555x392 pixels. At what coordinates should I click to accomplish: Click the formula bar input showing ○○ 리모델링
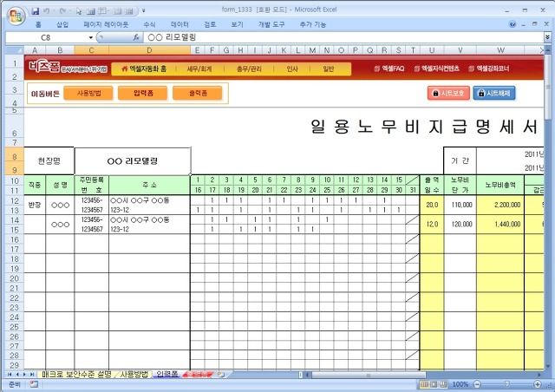coord(343,37)
